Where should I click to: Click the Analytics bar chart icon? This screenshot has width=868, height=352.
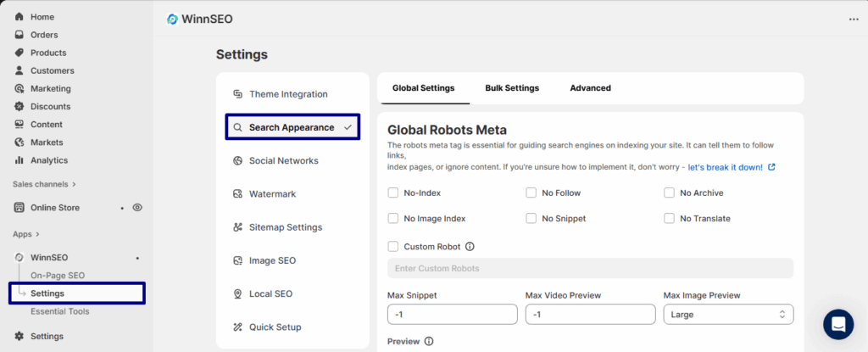tap(19, 160)
